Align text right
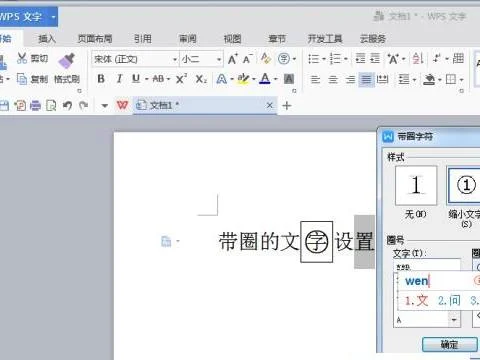 pos(350,80)
